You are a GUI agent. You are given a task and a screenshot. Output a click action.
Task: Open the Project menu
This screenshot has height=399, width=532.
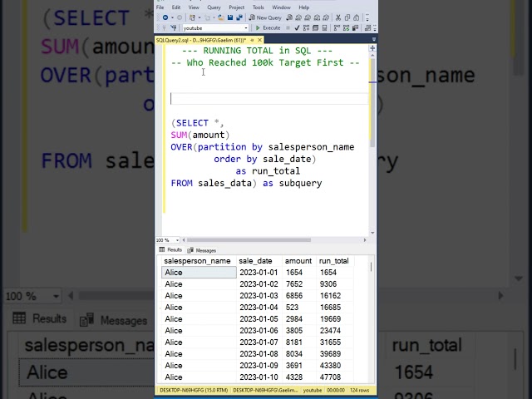(236, 7)
